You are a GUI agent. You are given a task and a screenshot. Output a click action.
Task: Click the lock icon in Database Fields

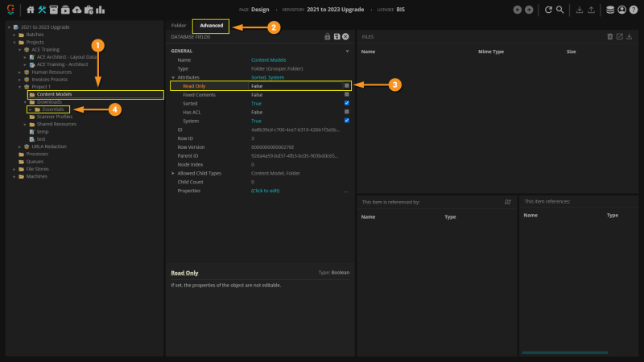tap(328, 37)
